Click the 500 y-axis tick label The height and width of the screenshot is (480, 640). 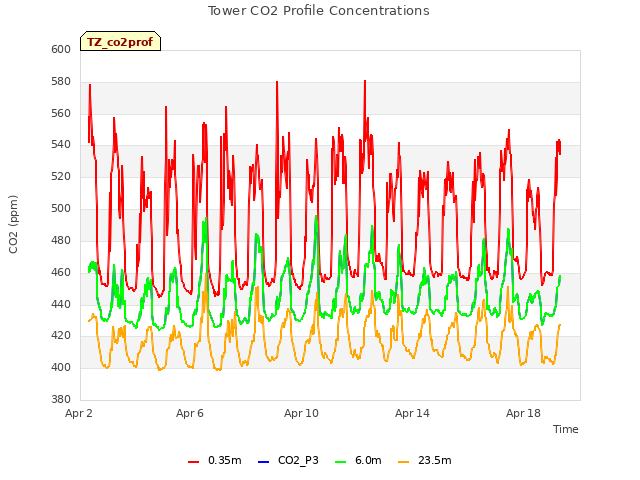tap(61, 209)
